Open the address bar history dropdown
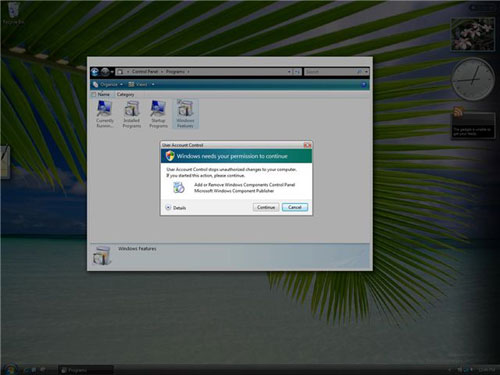This screenshot has width=500, height=375. [x=289, y=72]
